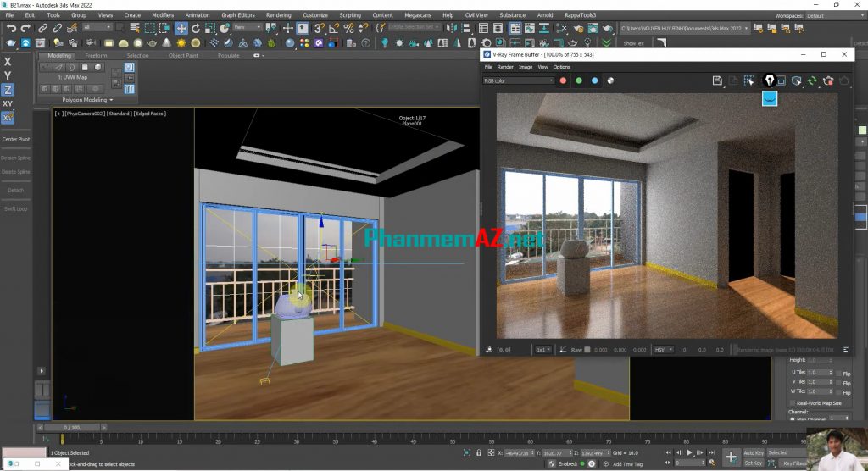Toggle the Angle Snap icon
This screenshot has width=868, height=471.
334,28
